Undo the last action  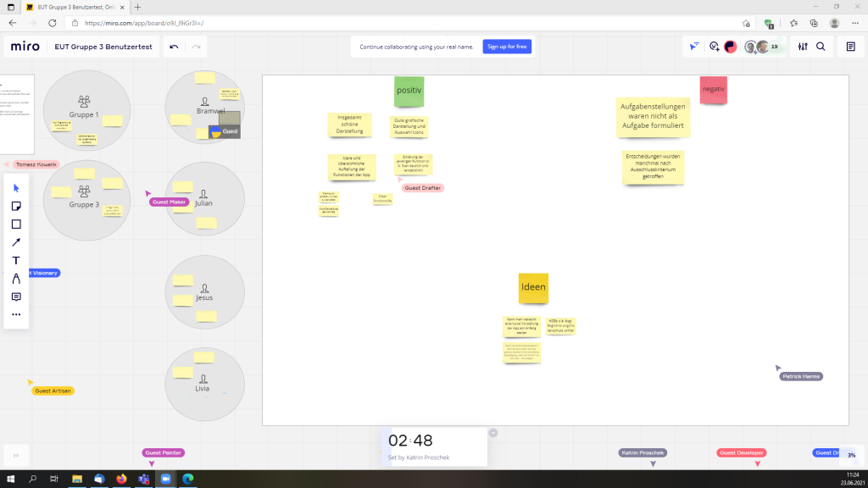(x=174, y=47)
